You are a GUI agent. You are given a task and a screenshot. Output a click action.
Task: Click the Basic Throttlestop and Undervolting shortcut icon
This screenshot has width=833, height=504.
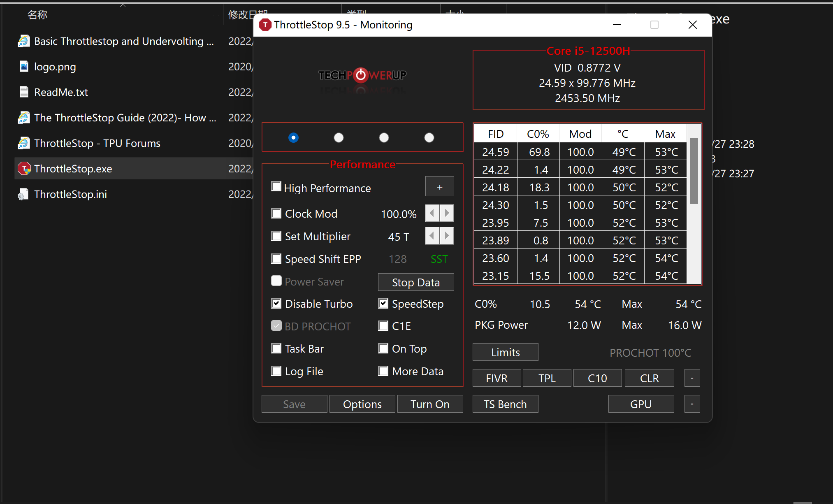(24, 41)
